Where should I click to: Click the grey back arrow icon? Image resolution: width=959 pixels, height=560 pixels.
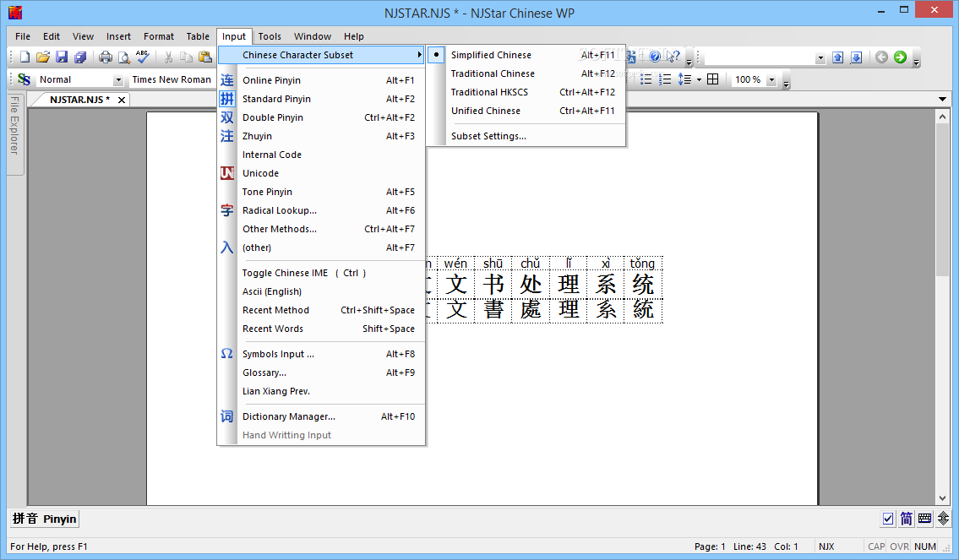pyautogui.click(x=881, y=57)
